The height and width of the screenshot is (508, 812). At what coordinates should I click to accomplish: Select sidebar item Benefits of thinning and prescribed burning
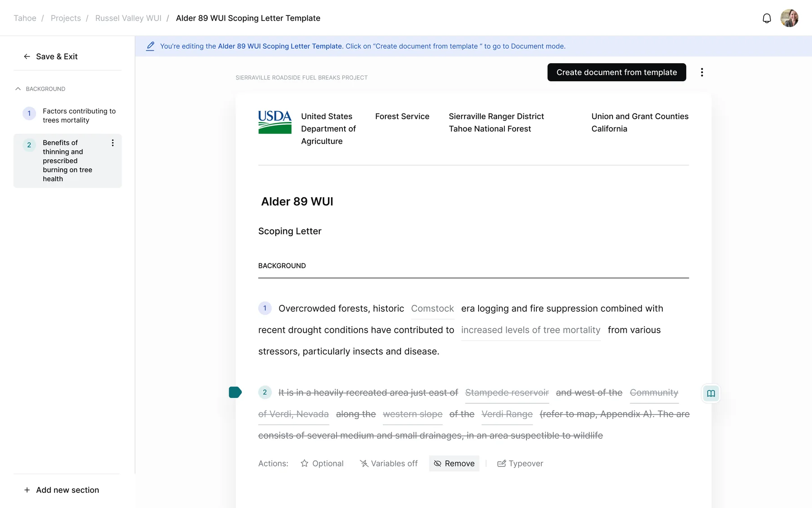point(68,161)
